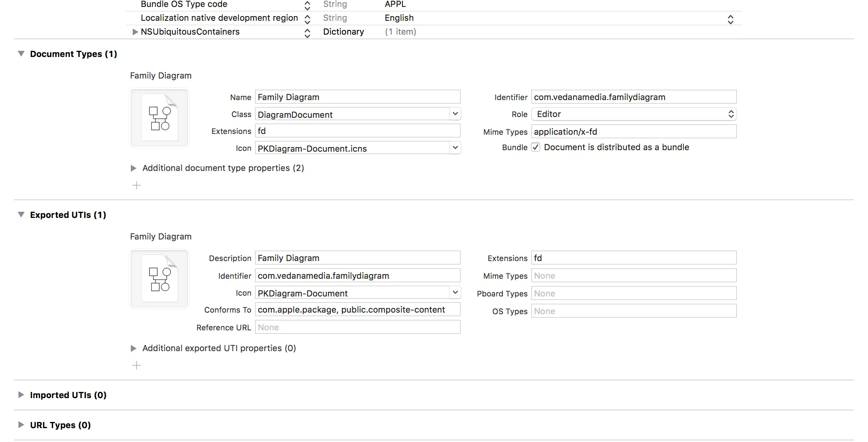Open the English value popup arrows
Screen dimensions: 868x442
pyautogui.click(x=730, y=19)
